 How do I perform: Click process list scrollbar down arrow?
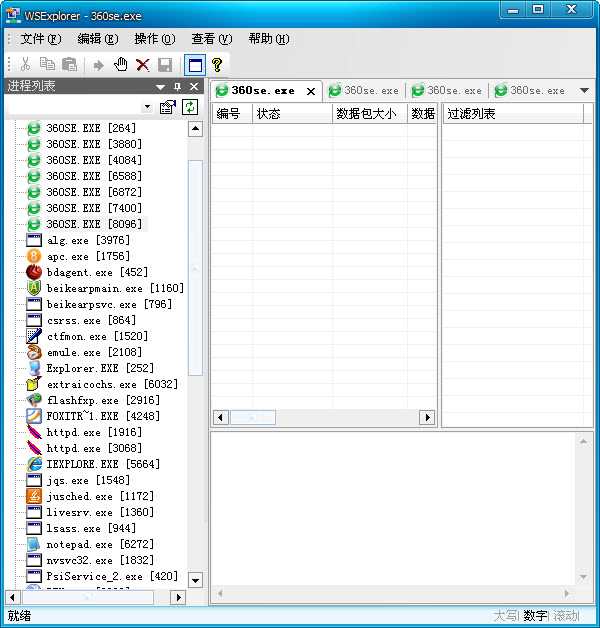[x=195, y=580]
